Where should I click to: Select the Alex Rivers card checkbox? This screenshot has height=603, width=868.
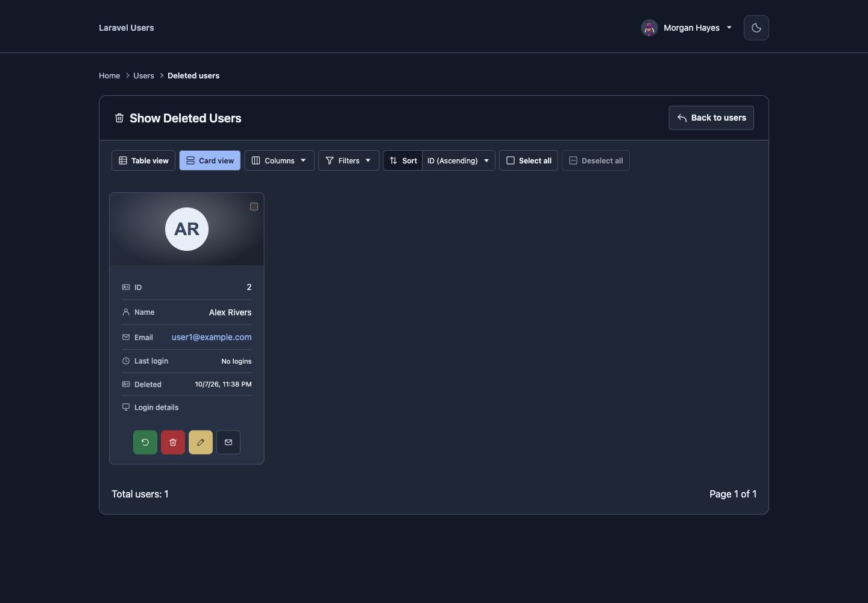coord(254,206)
